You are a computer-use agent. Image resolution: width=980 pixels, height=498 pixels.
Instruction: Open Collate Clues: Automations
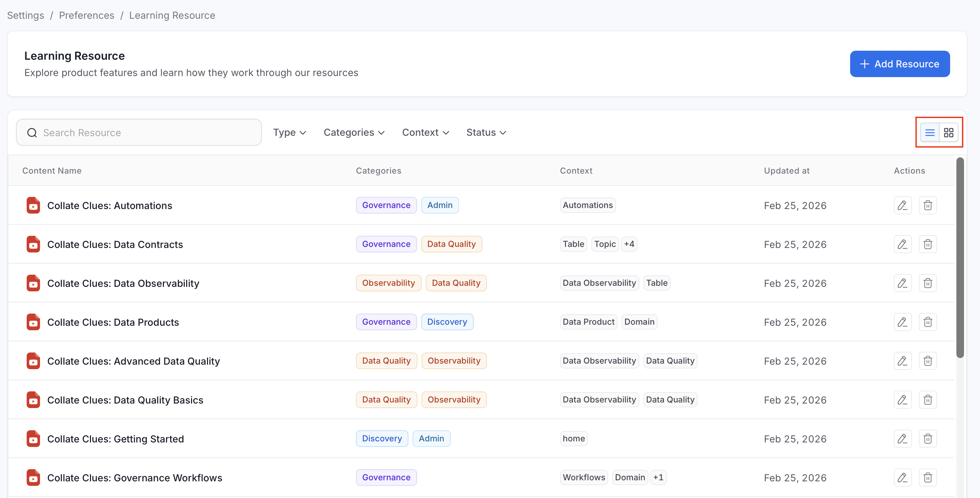tap(110, 206)
